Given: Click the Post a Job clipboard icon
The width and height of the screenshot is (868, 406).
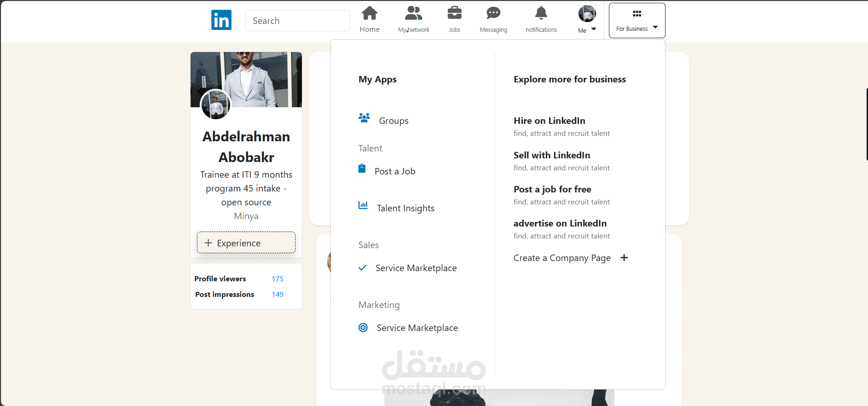Looking at the screenshot, I should point(362,168).
